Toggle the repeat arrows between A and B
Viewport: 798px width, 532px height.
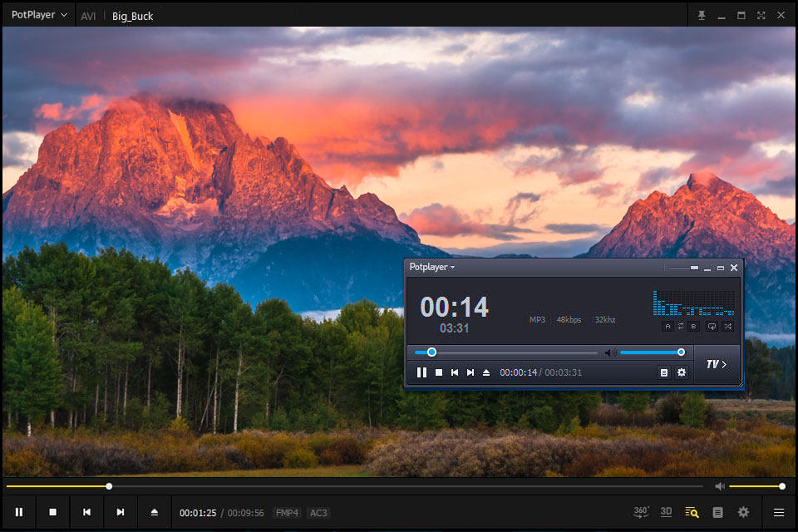(681, 327)
